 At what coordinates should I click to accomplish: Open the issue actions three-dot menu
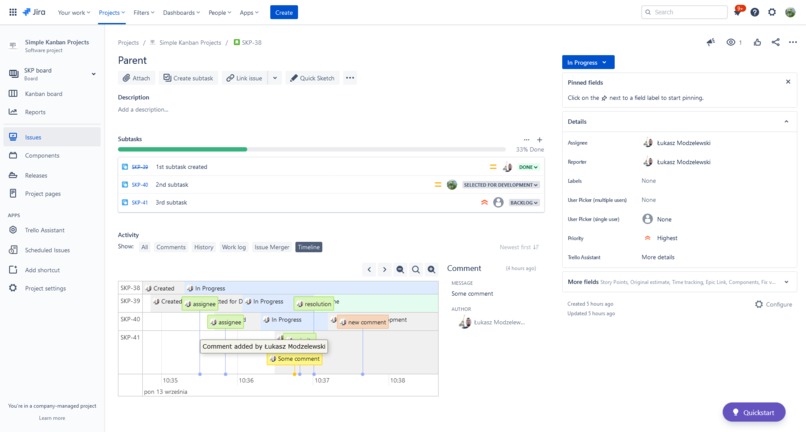coord(793,42)
